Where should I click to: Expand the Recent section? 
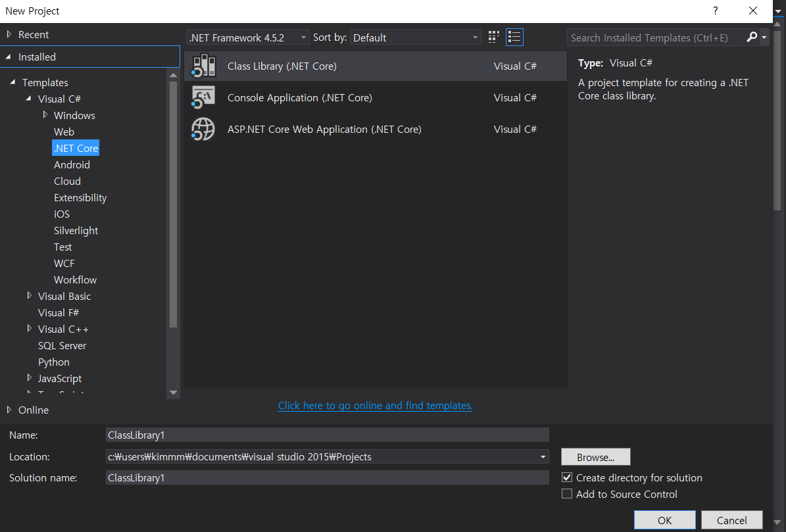pyautogui.click(x=9, y=34)
